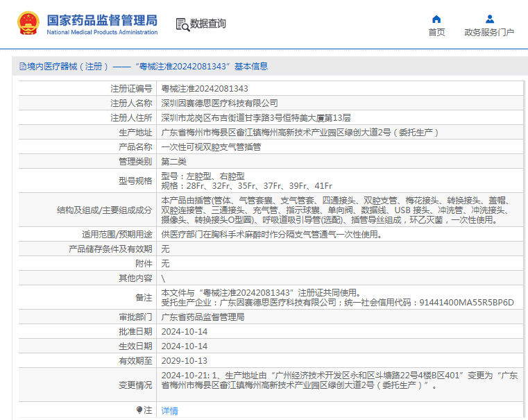Click the 政务服务门户 person icon

point(489,19)
